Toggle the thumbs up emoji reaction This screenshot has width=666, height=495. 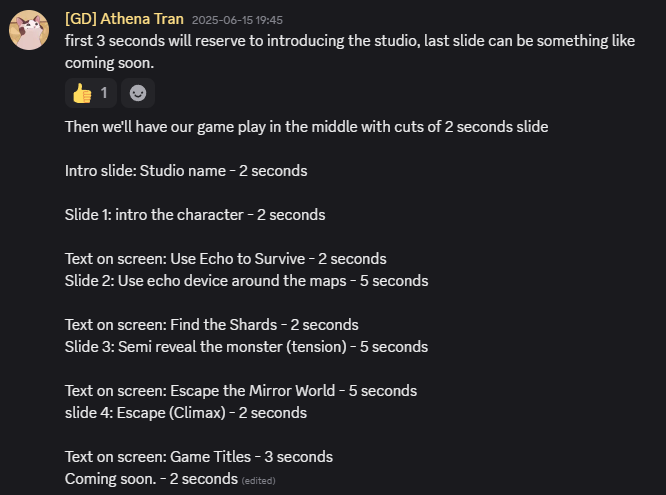point(81,93)
